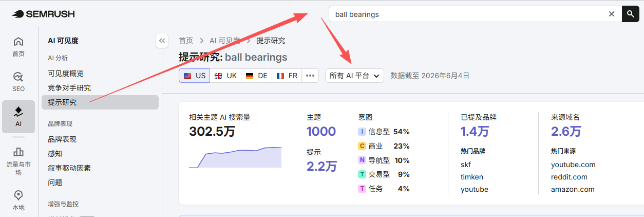Viewport: 644px width, 217px height.
Task: Open 叙事驱动因素 in the sidebar
Action: click(69, 168)
